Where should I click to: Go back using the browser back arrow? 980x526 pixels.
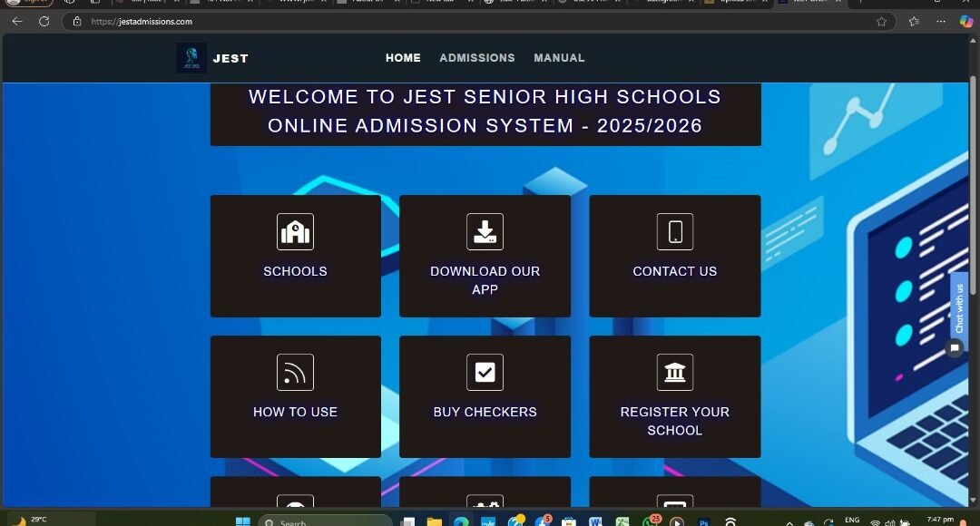pyautogui.click(x=17, y=22)
